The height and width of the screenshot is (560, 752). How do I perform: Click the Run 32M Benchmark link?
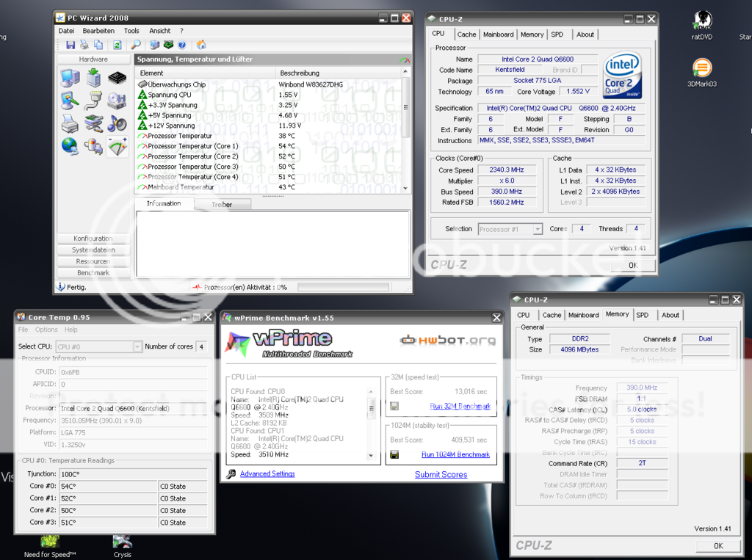click(460, 406)
